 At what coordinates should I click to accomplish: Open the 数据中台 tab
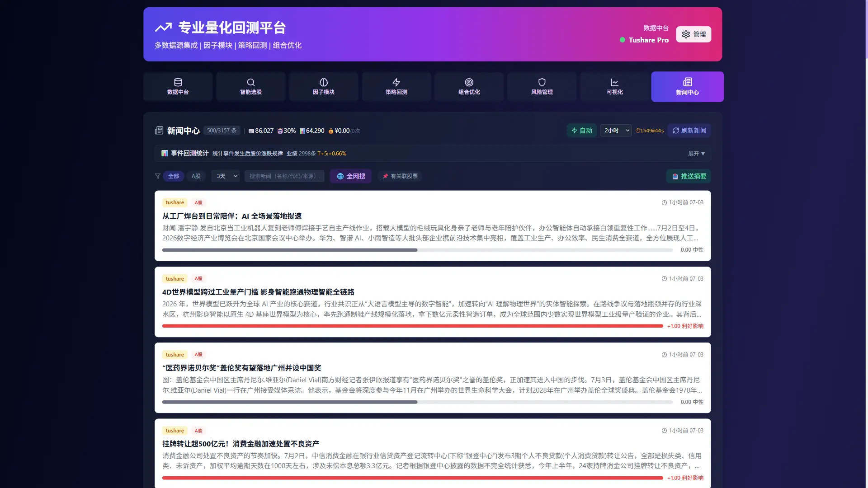pyautogui.click(x=178, y=87)
